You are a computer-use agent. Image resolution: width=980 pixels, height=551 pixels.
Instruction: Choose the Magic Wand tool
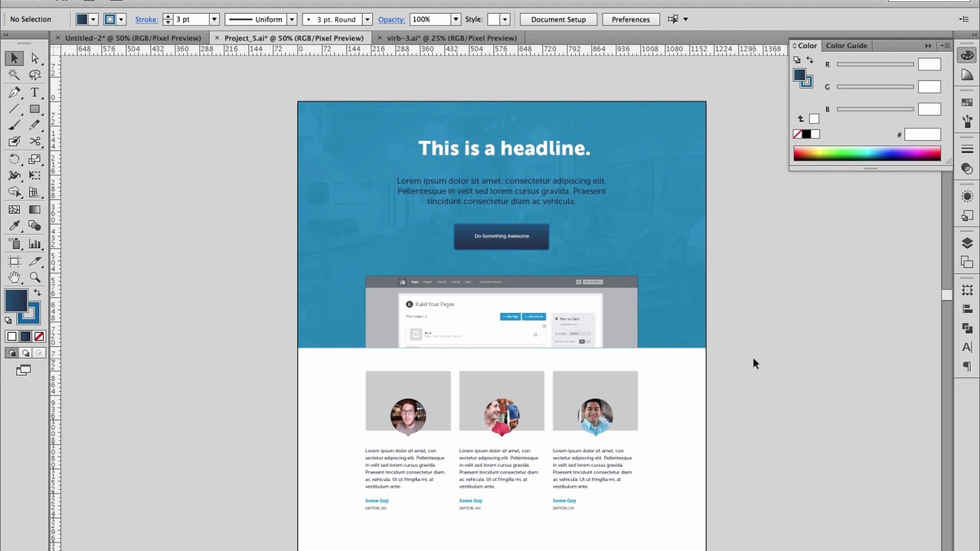tap(15, 75)
